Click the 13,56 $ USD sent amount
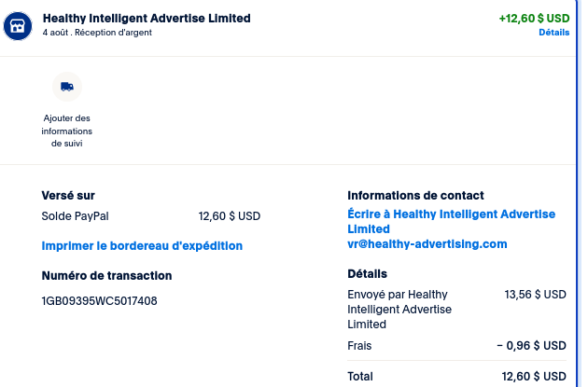This screenshot has height=387, width=588. point(535,295)
